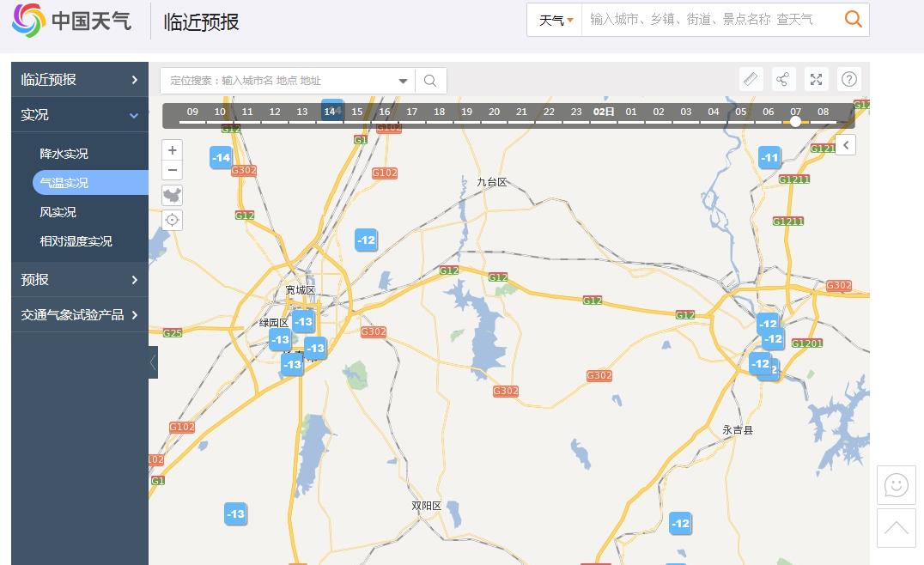This screenshot has width=924, height=565.
Task: Show whole China map view icon
Action: coord(172,195)
